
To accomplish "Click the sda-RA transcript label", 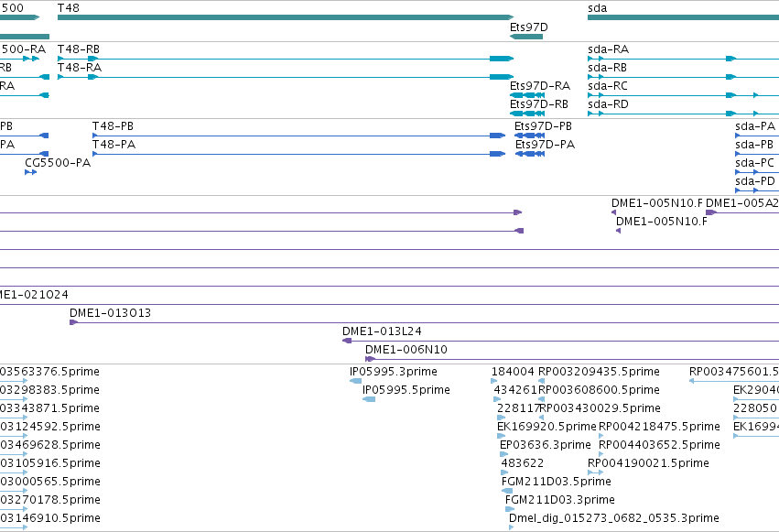I will (608, 49).
